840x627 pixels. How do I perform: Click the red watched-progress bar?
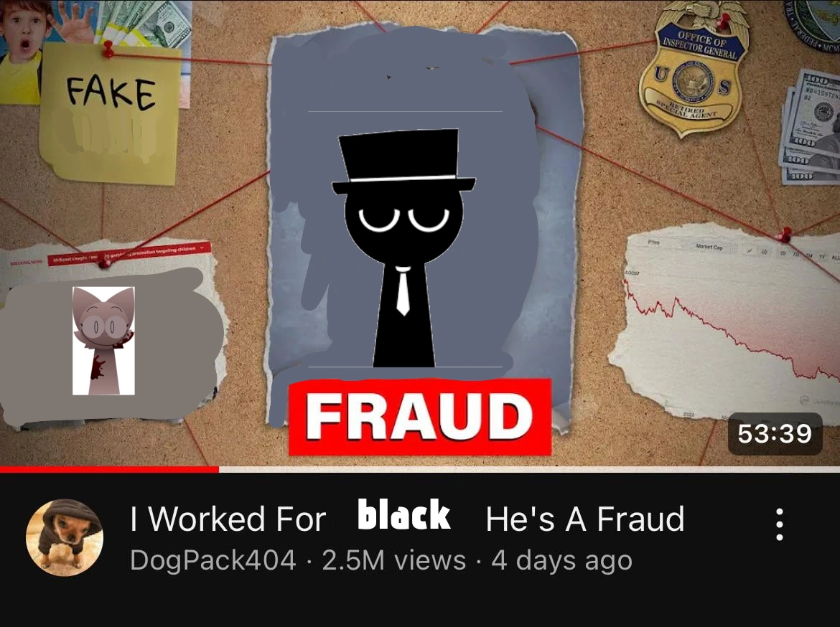pos(109,470)
